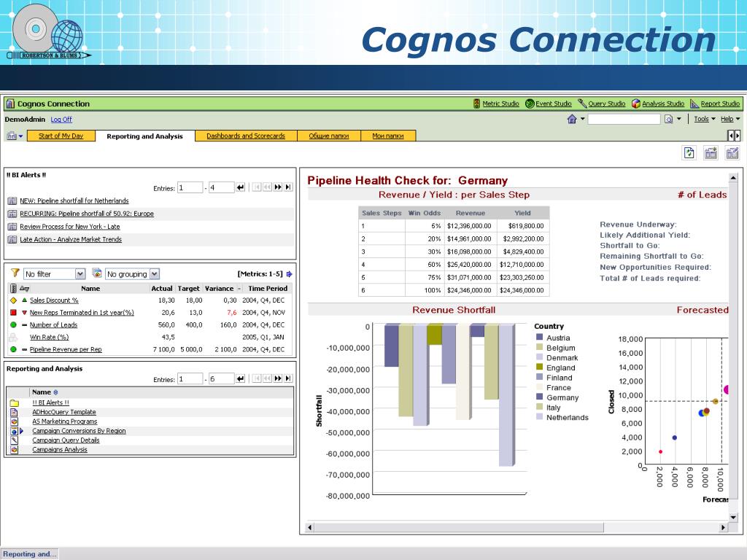747x560 pixels.
Task: Jump to last page in Reporting and Analysis list
Action: point(288,378)
